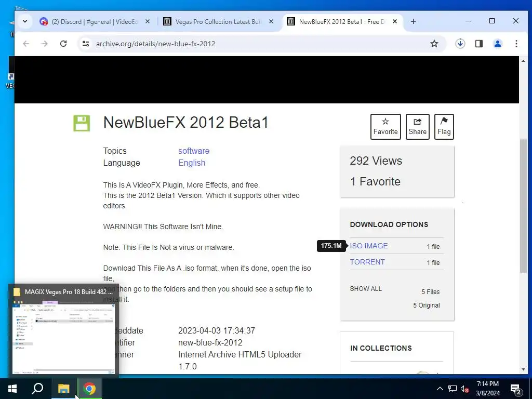Click Chrome taskbar icon
Screen dimensions: 532x399
tap(89, 389)
